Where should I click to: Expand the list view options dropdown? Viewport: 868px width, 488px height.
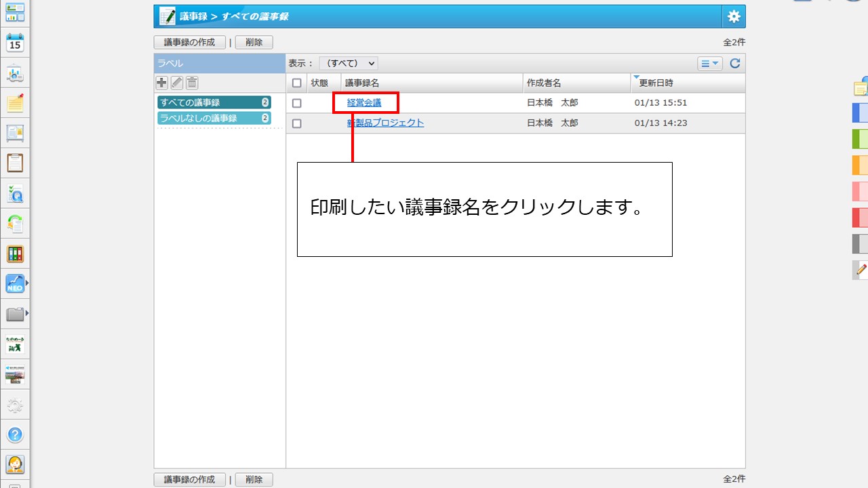click(x=710, y=64)
